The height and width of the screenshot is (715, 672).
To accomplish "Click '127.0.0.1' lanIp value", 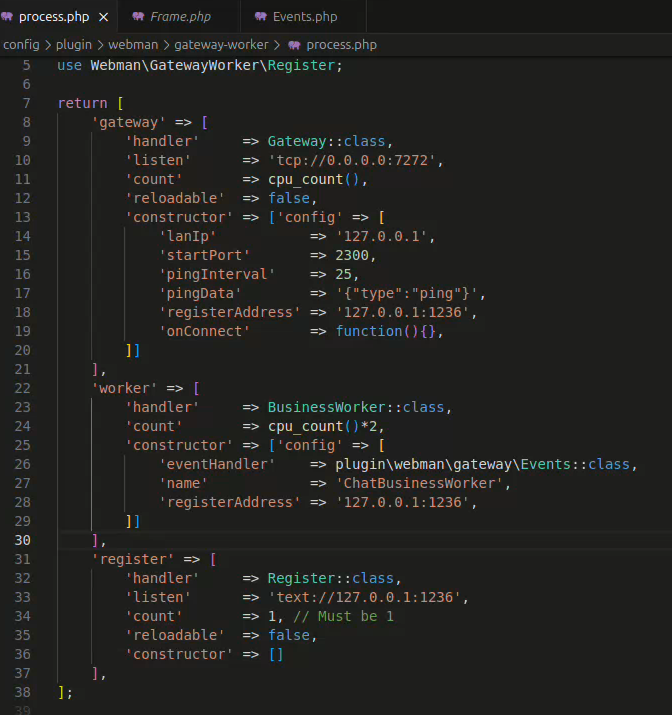I will (381, 236).
